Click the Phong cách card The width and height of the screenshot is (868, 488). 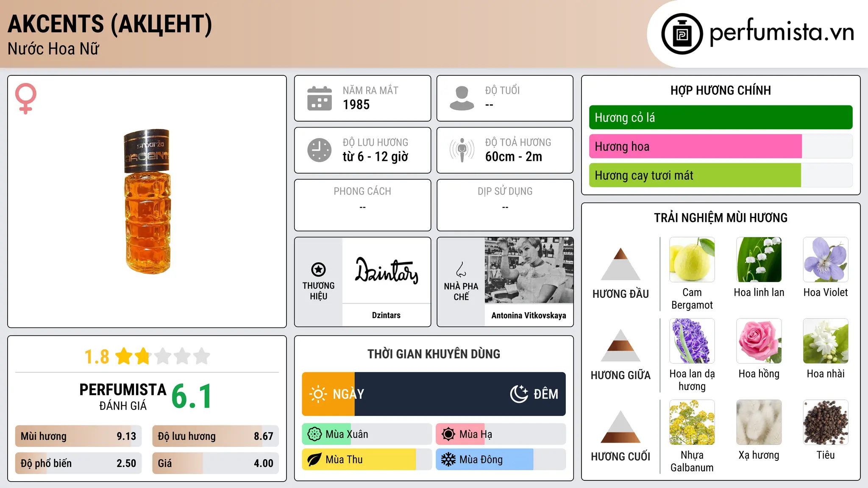[x=363, y=205]
